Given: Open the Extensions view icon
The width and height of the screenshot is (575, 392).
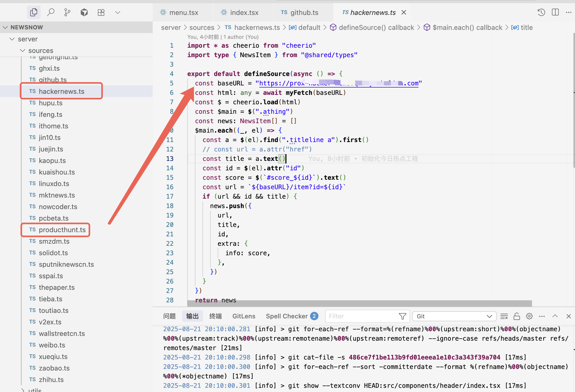Looking at the screenshot, I should coord(101,12).
